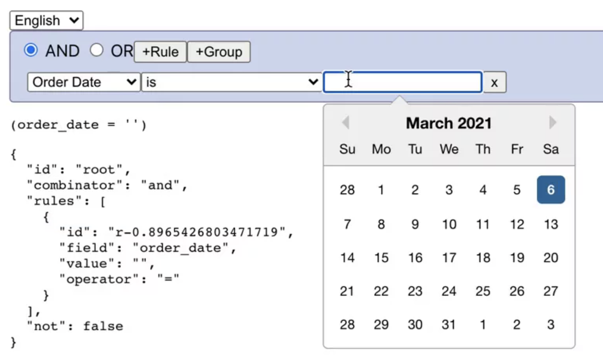Viewport: 603px width, 364px height.
Task: Open the Order Date field dropdown
Action: (x=83, y=82)
